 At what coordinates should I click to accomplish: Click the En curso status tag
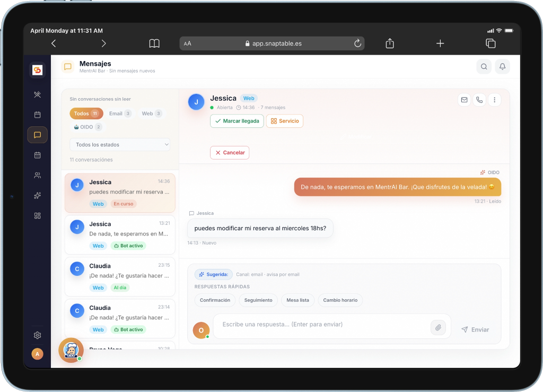[123, 204]
